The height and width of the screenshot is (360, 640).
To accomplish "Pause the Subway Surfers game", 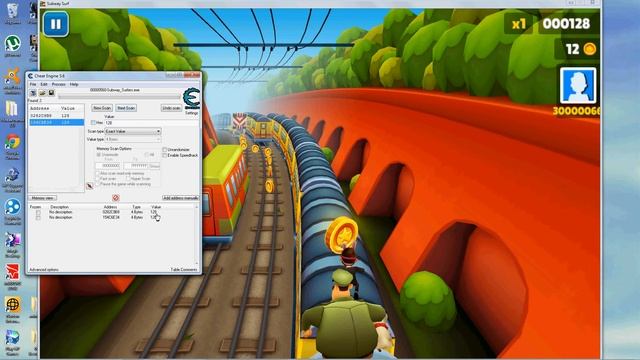I will click(56, 24).
